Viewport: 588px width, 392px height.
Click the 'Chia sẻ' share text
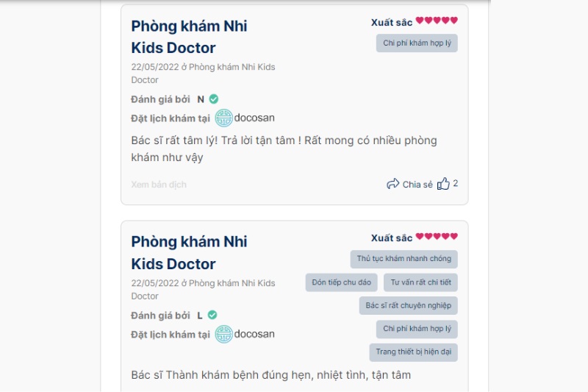(x=417, y=185)
